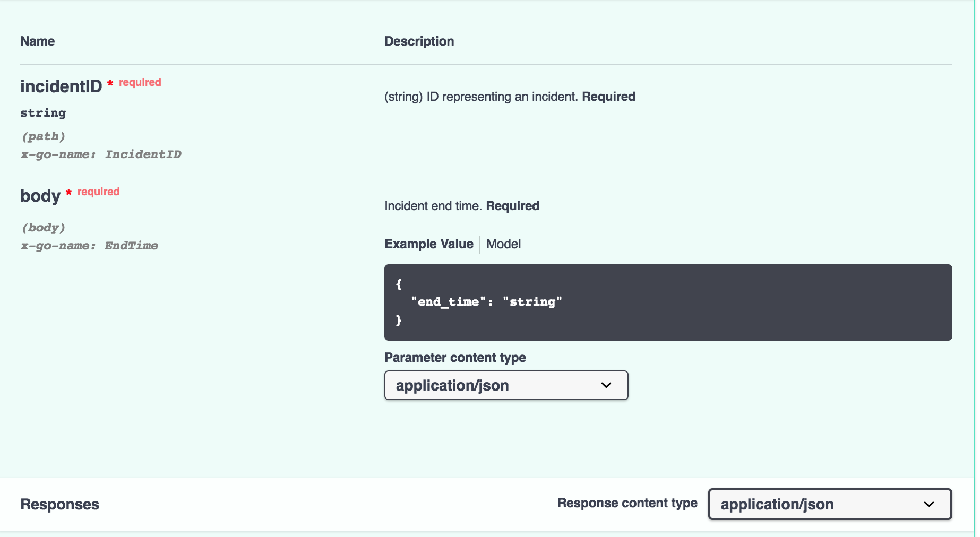Click the x-go-name IncidentID annotation
The image size is (980, 537).
click(x=101, y=154)
